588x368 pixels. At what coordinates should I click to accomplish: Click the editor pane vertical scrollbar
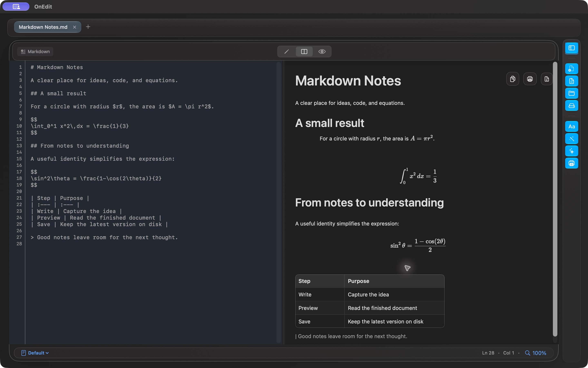click(x=279, y=202)
